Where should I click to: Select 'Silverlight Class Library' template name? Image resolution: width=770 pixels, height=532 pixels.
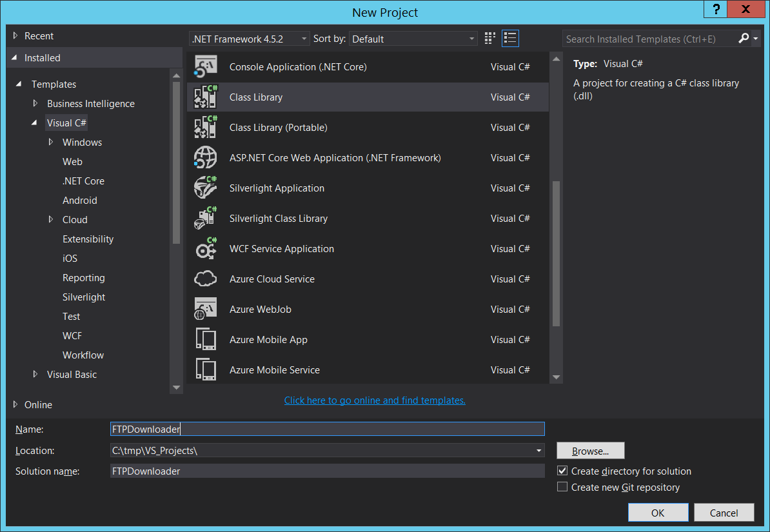[279, 219]
